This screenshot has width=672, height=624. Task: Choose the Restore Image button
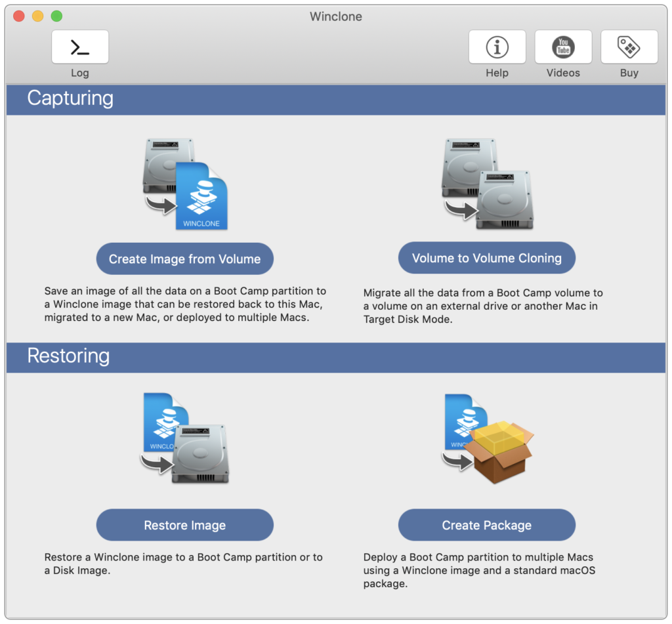coord(184,525)
